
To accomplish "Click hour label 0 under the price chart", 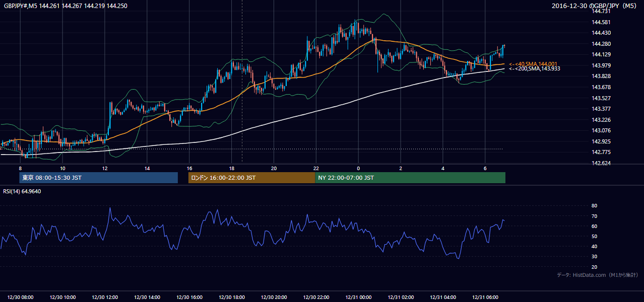I will [358, 168].
